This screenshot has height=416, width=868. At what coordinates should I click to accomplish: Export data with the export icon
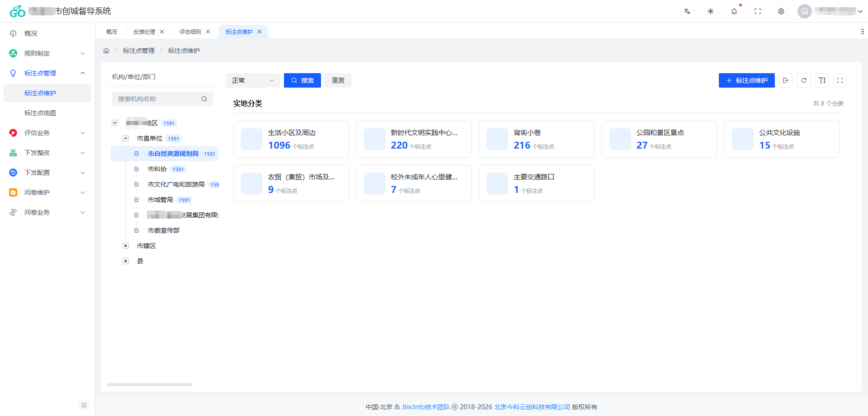click(x=786, y=80)
